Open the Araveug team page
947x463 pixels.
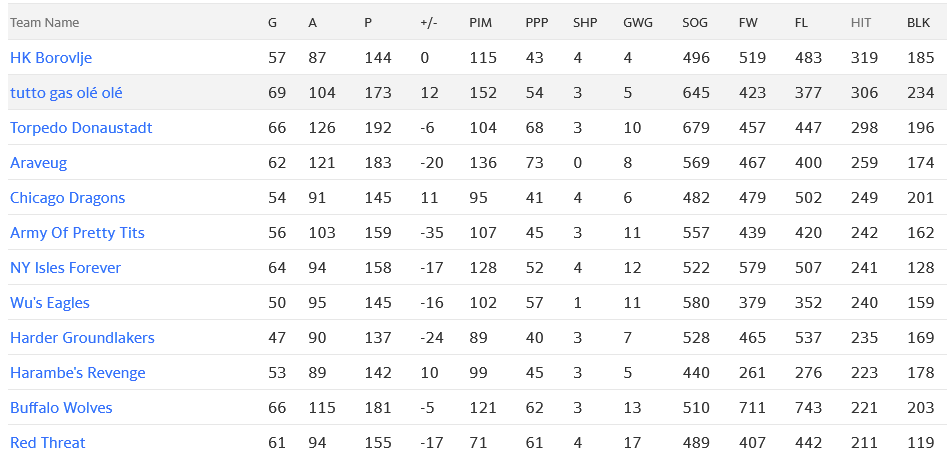39,163
